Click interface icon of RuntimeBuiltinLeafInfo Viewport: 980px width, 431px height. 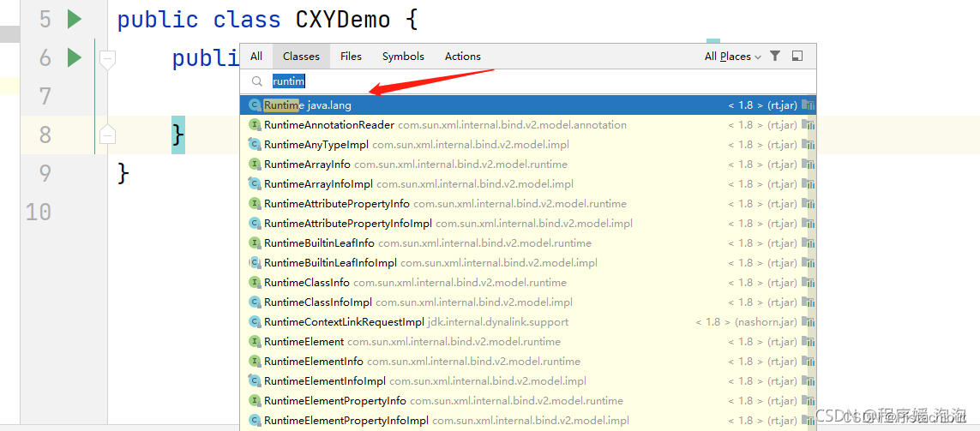[255, 243]
